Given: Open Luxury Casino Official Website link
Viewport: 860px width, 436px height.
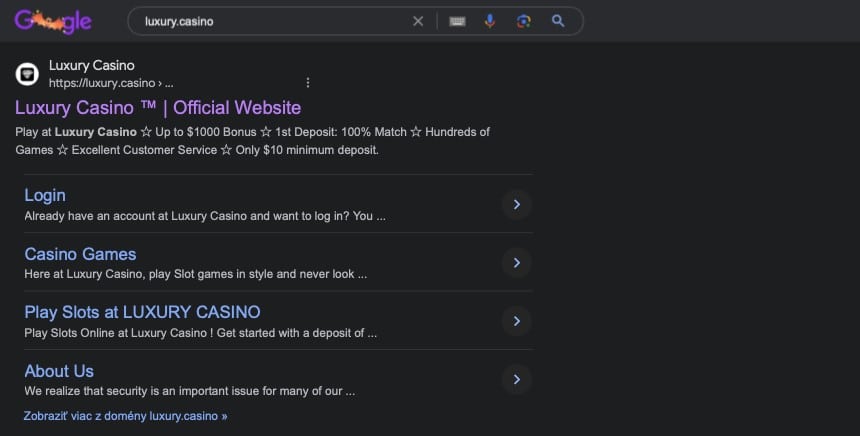Looking at the screenshot, I should [158, 107].
